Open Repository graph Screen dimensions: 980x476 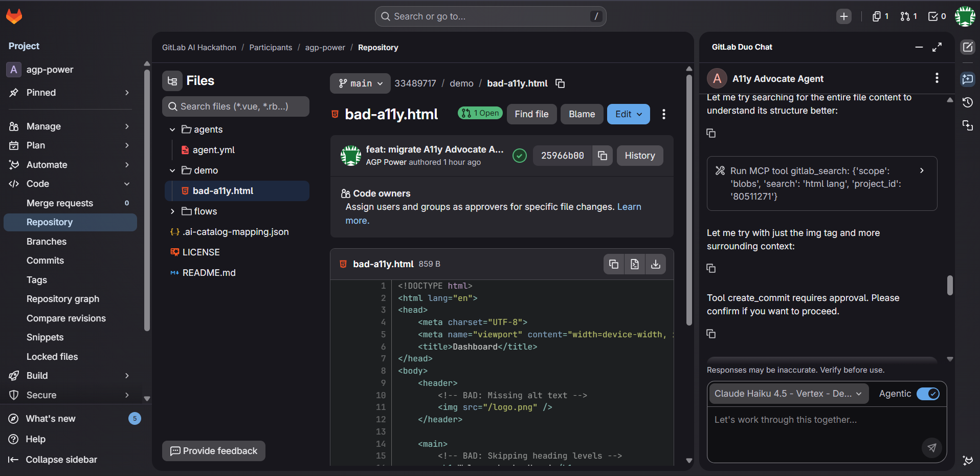(70, 299)
